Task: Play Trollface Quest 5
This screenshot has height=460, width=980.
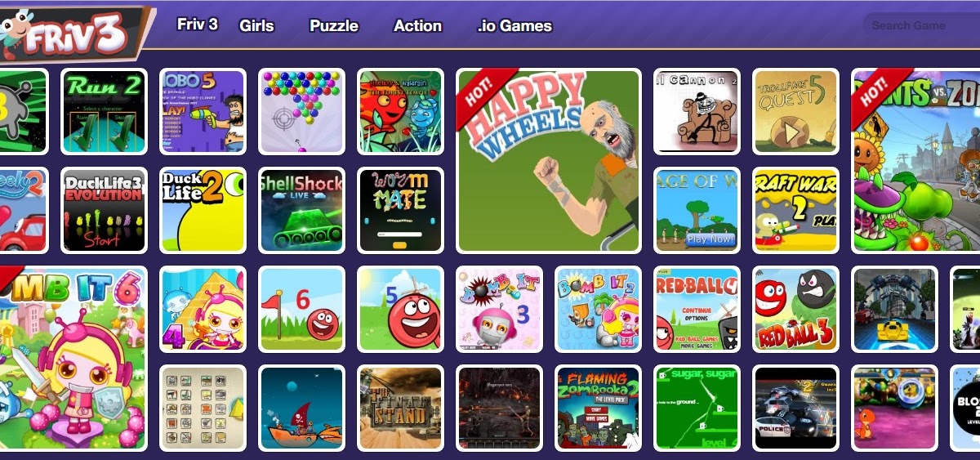Action: [x=795, y=111]
